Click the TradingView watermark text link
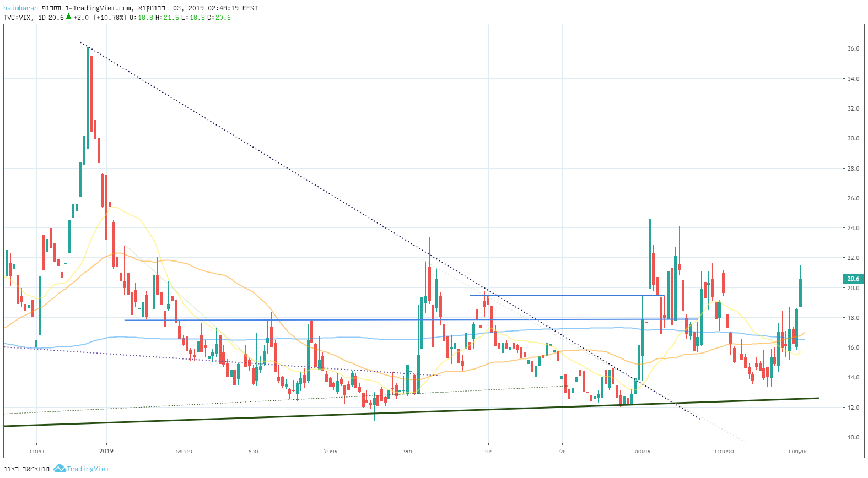The image size is (868, 478). click(88, 469)
